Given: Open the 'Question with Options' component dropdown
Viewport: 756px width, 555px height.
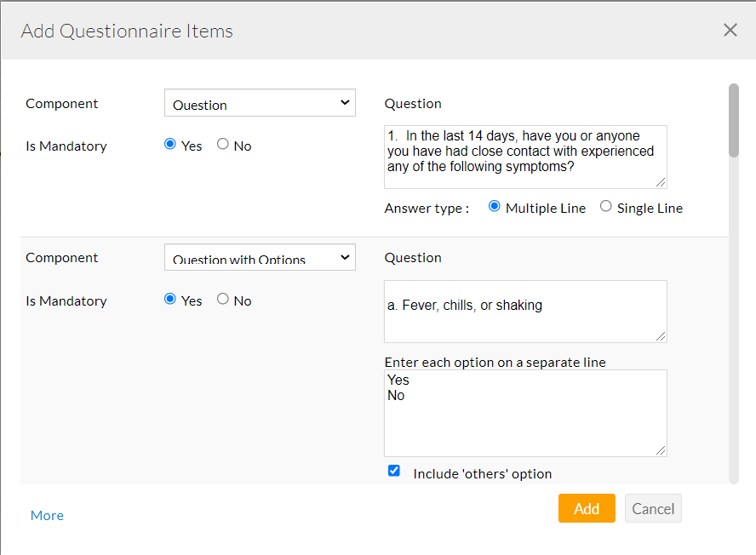Looking at the screenshot, I should (x=260, y=257).
